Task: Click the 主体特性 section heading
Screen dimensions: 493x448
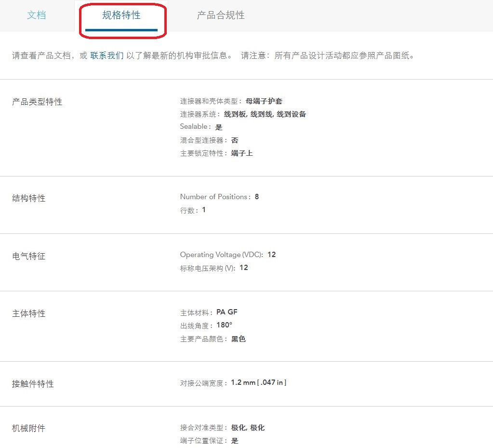Action: tap(28, 313)
